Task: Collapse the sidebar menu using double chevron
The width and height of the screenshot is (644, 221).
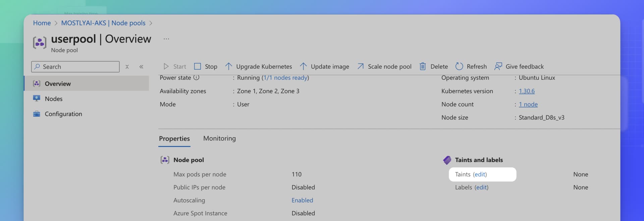Action: [141, 67]
